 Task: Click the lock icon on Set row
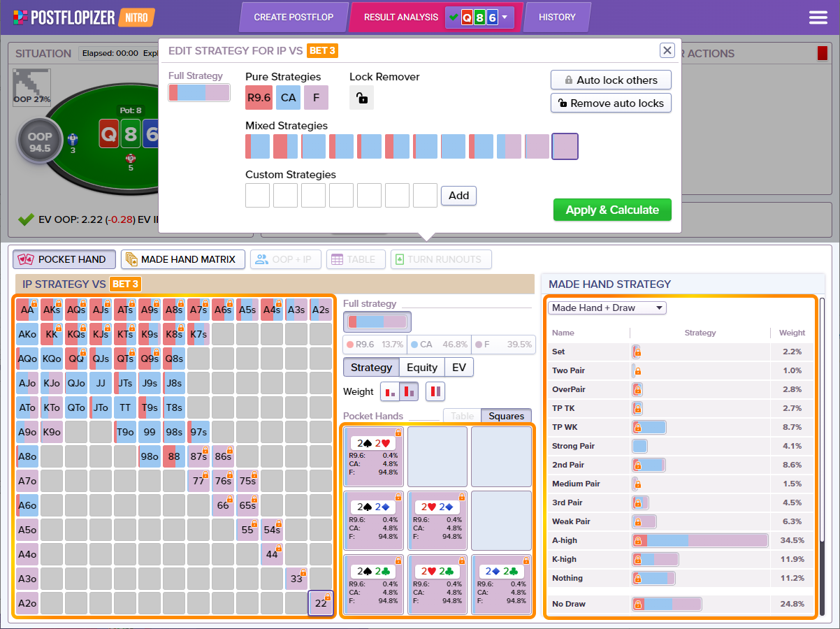point(637,352)
